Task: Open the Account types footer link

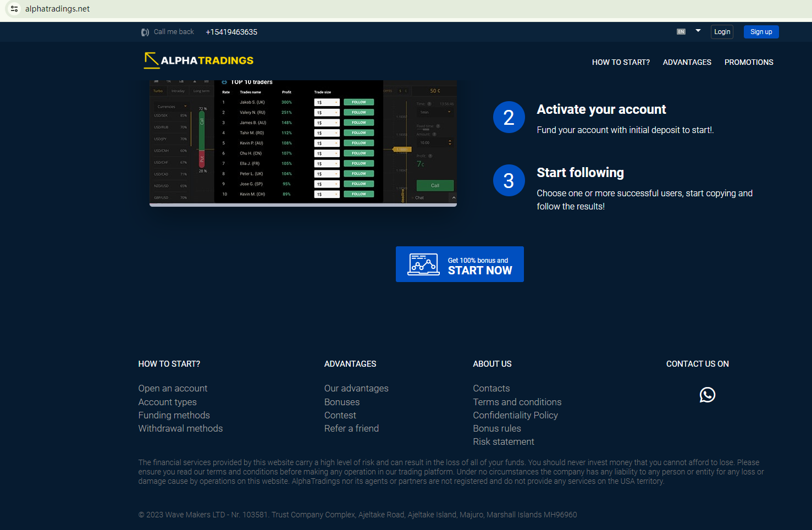Action: coord(167,402)
